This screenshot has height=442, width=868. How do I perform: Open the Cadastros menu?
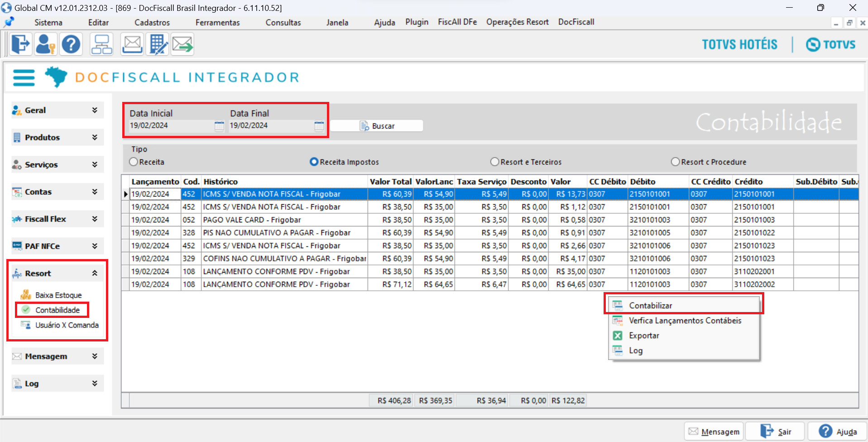pyautogui.click(x=152, y=22)
